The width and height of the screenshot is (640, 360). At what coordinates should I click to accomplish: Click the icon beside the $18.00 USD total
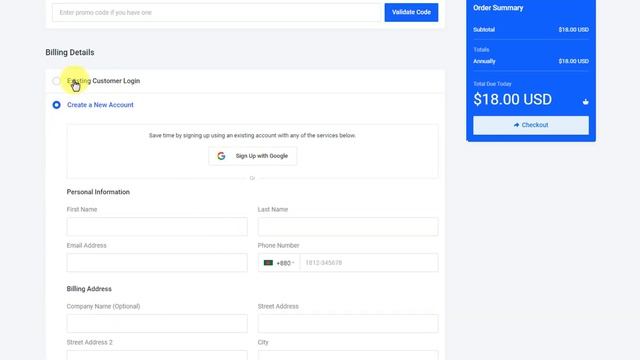[x=585, y=102]
